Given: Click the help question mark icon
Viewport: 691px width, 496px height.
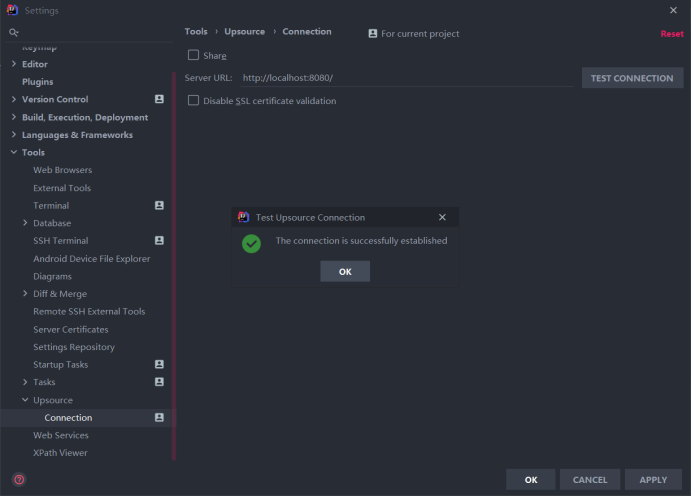Looking at the screenshot, I should click(19, 479).
